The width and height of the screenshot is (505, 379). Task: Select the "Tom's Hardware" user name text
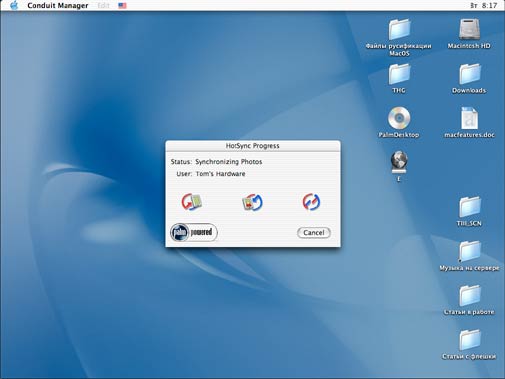(220, 174)
